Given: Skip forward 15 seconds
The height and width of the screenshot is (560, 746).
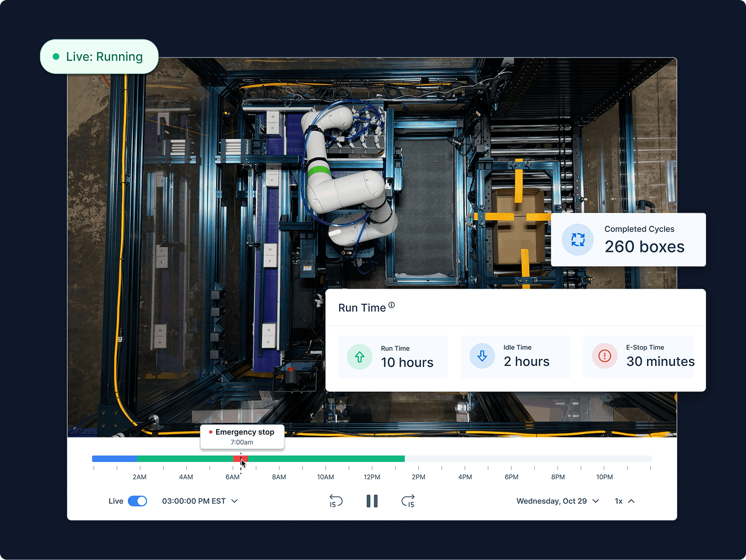Looking at the screenshot, I should [x=408, y=501].
